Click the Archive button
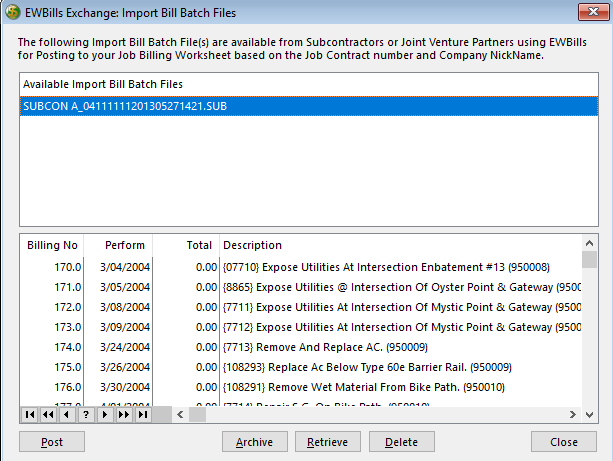613x461 pixels. pos(255,442)
